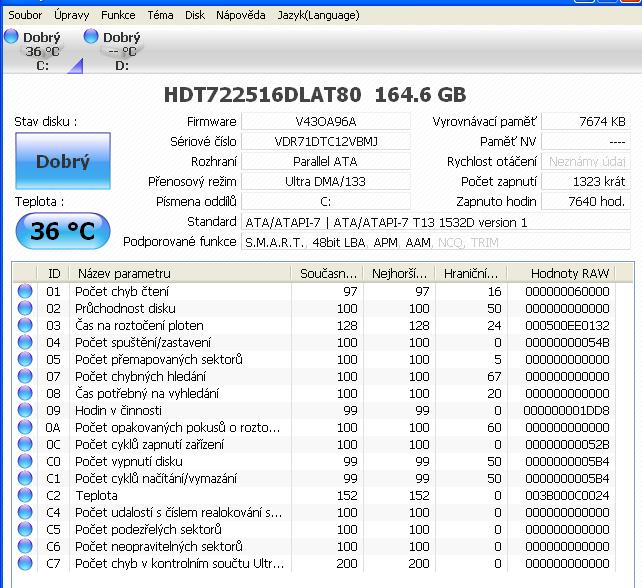Click the Nejhorší... column header
The width and height of the screenshot is (642, 588).
[x=399, y=274]
